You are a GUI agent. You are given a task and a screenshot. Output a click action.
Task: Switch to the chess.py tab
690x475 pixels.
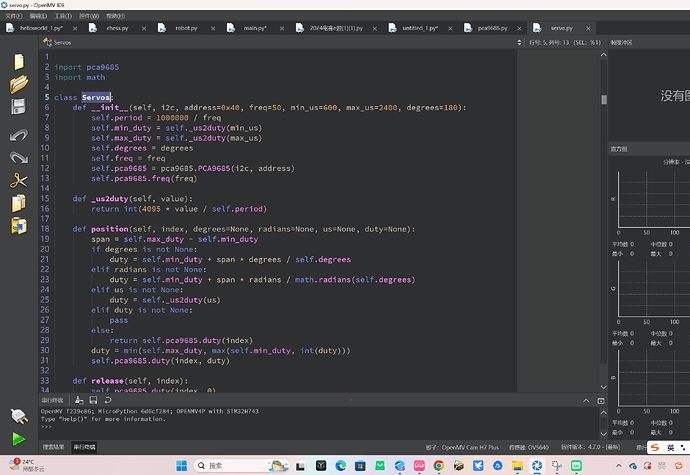tap(117, 28)
